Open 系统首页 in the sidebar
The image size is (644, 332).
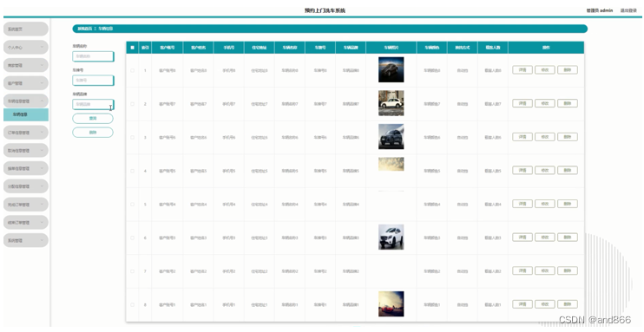coord(25,29)
